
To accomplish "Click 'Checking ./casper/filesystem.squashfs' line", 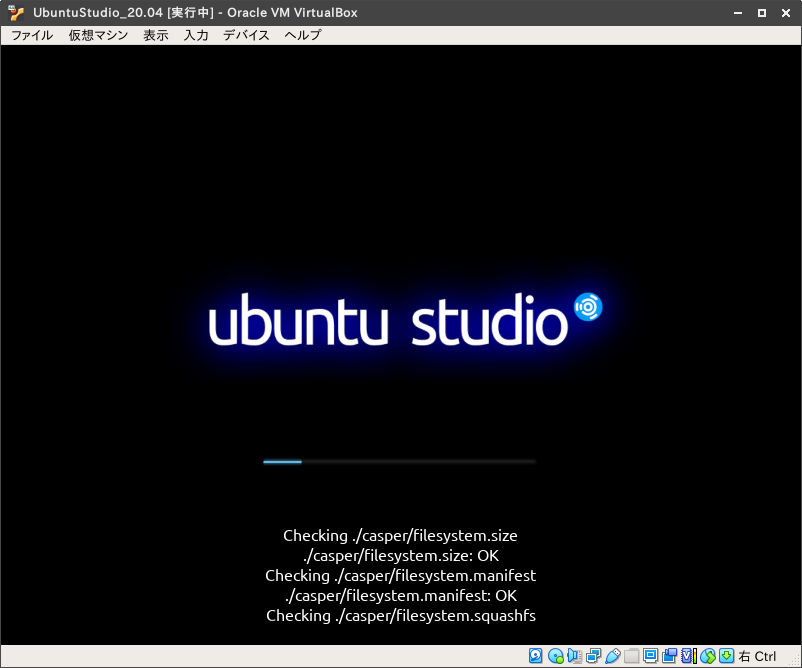I will point(401,615).
